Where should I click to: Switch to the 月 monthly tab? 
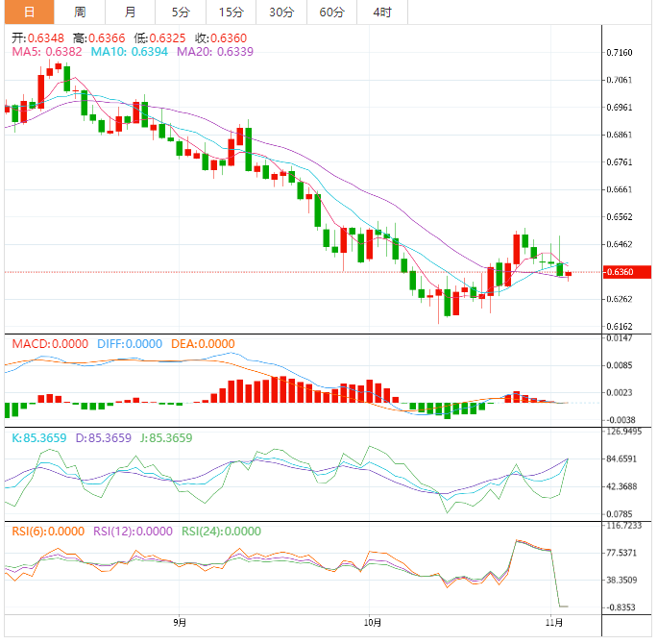pyautogui.click(x=130, y=12)
